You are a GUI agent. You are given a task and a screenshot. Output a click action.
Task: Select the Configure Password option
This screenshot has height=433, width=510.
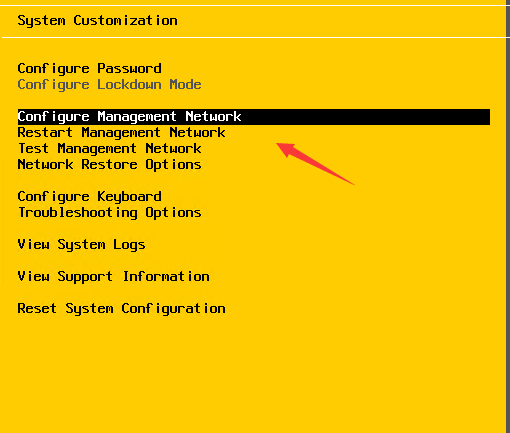89,69
